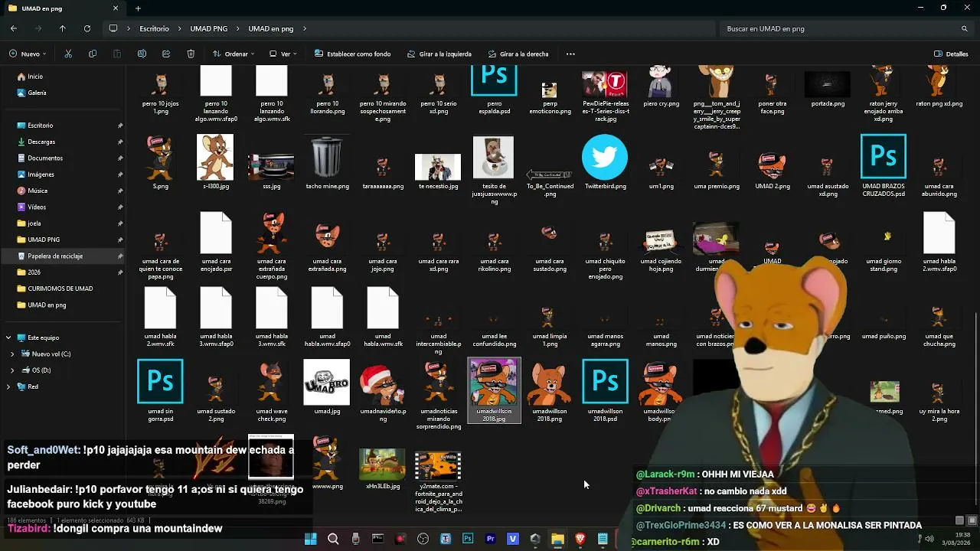Go back to the previous folder
Image resolution: width=980 pixels, height=551 pixels.
point(14,28)
